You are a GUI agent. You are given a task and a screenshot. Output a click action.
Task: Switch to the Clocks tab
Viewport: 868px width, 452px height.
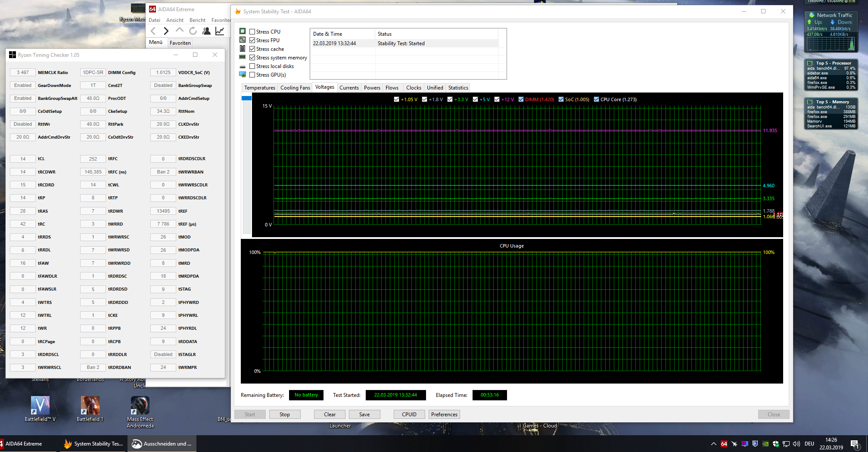(414, 88)
